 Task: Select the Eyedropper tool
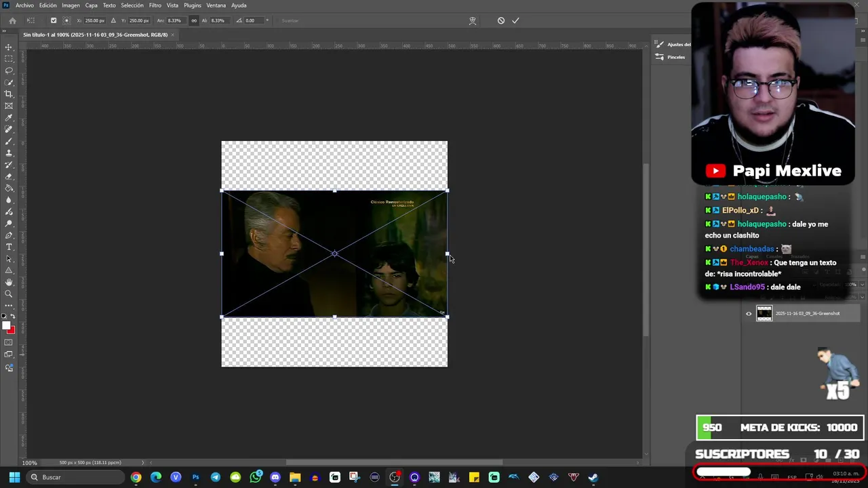(9, 118)
